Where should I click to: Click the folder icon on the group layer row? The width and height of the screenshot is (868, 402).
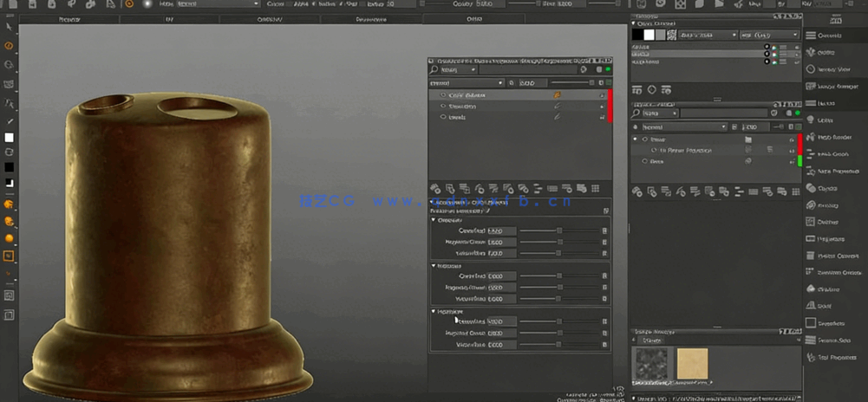click(x=748, y=139)
